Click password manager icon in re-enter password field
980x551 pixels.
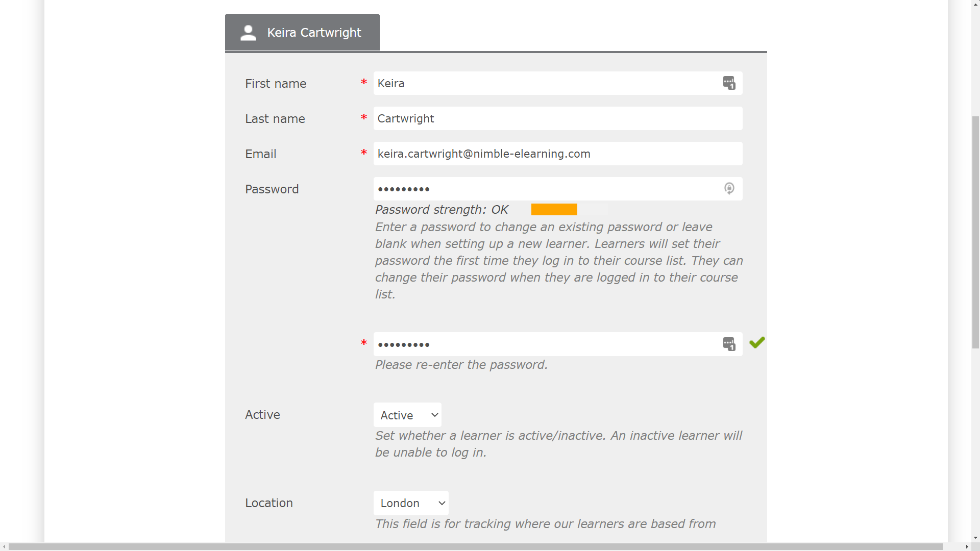click(x=729, y=344)
